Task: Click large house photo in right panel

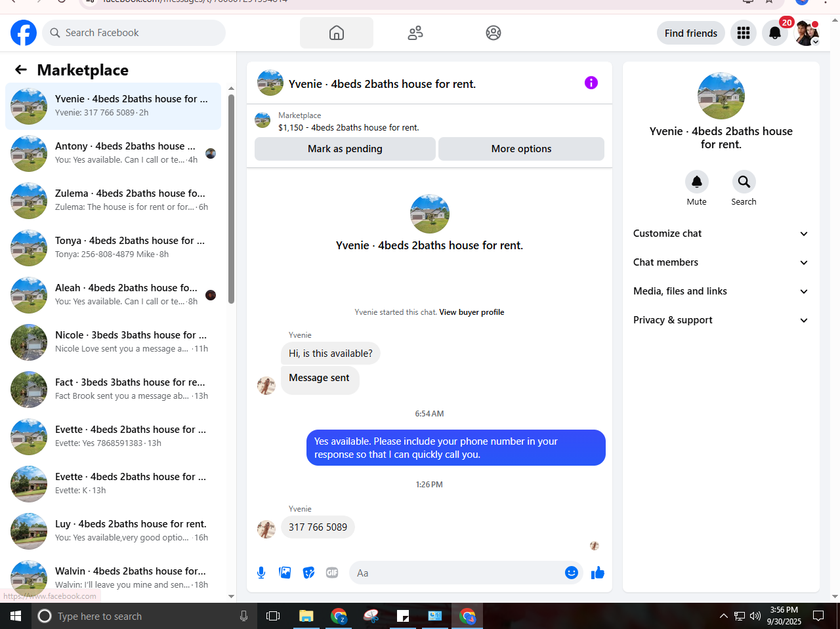Action: click(721, 96)
